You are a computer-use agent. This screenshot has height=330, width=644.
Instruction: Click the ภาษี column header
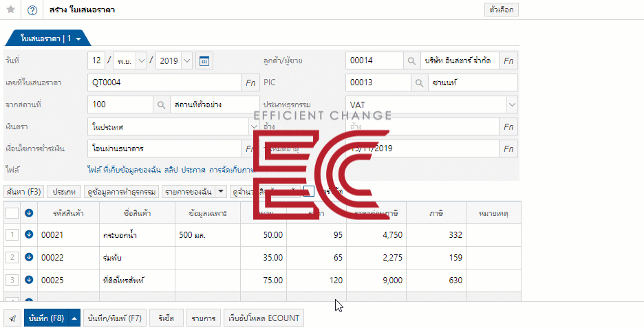436,213
